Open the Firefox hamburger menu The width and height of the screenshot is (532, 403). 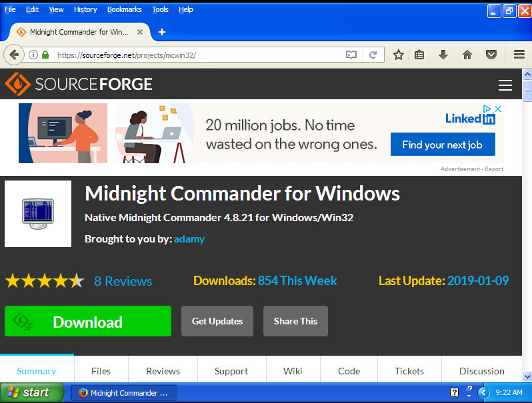(519, 55)
